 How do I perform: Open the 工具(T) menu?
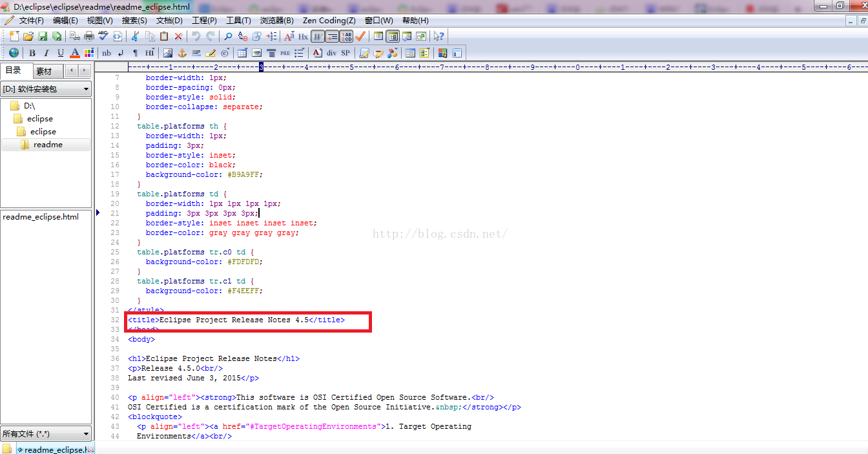tap(238, 21)
